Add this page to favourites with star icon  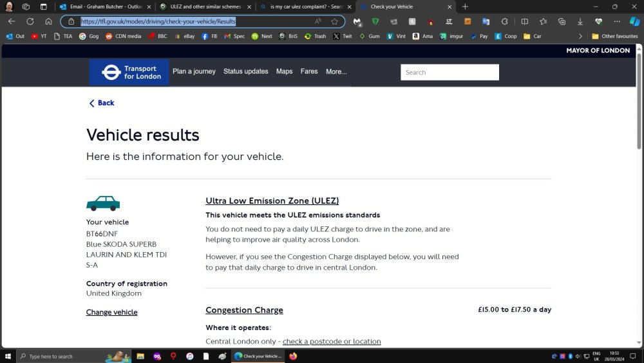click(335, 21)
